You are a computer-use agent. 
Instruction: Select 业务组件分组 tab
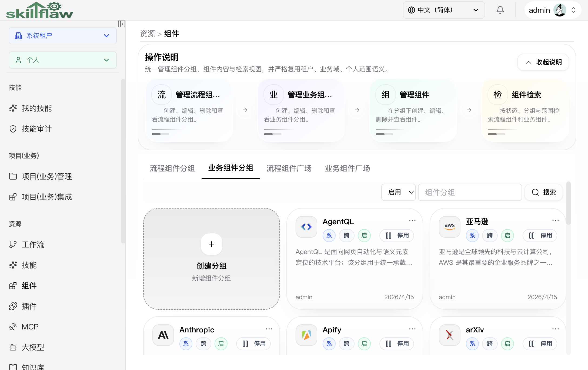[x=231, y=168]
